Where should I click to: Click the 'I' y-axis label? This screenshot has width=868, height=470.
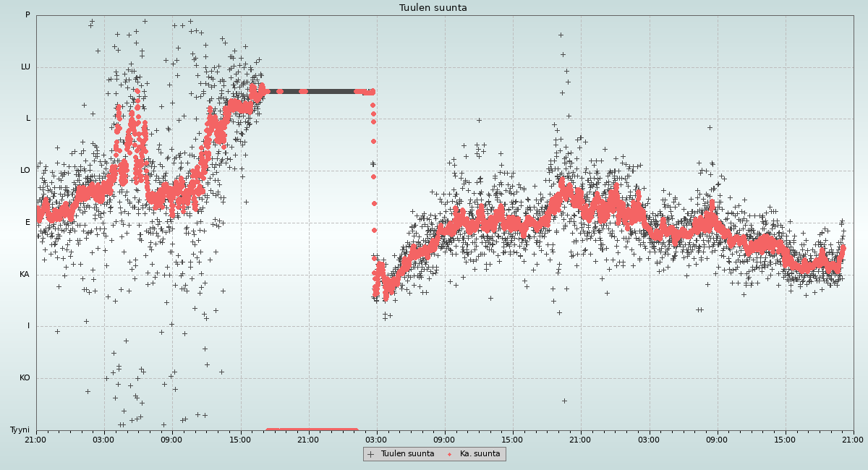tap(29, 326)
